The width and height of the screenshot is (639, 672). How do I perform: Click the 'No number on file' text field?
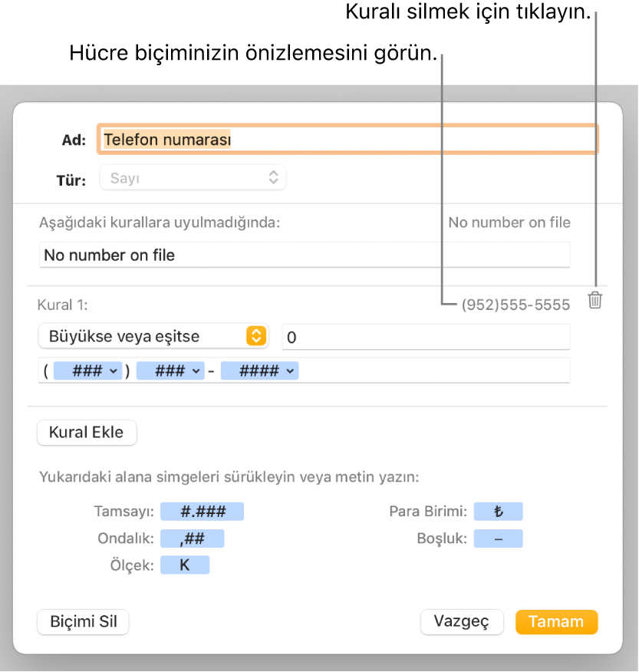pos(305,255)
